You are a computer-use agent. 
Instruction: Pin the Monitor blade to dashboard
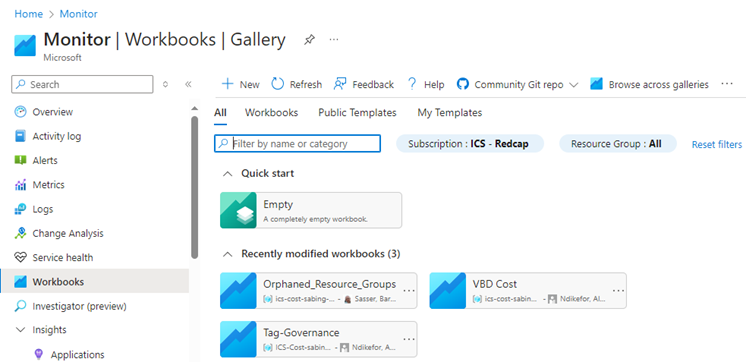coord(309,40)
